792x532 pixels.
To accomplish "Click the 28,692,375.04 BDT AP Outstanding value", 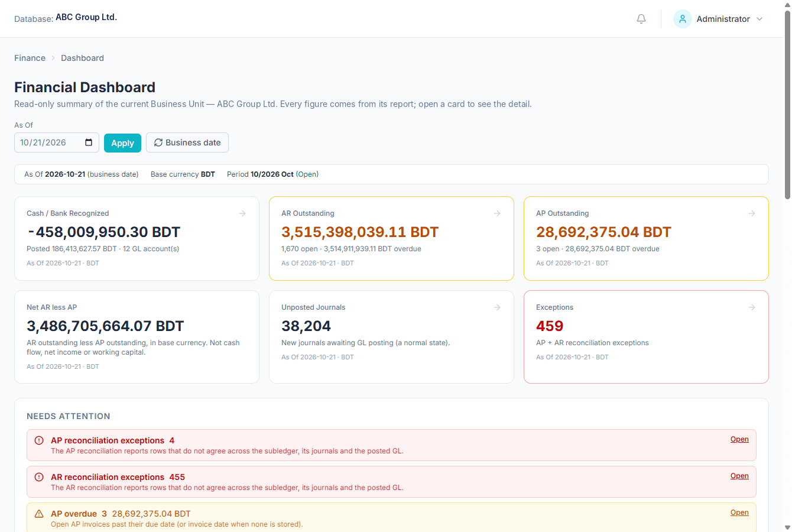I will click(x=603, y=232).
